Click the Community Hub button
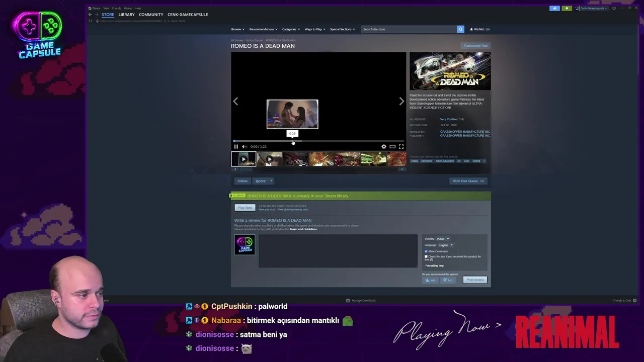Viewport: 644px width, 362px height. (x=475, y=46)
